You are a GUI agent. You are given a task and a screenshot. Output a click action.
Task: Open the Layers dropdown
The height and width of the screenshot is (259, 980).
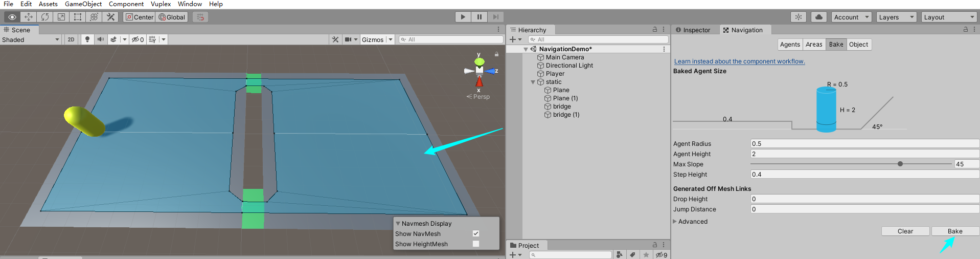coord(896,17)
